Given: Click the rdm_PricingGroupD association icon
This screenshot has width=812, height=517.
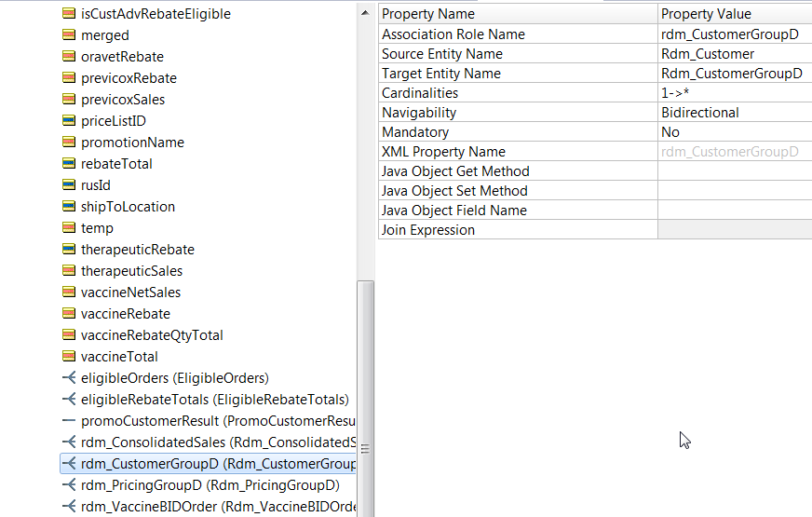Looking at the screenshot, I should point(68,485).
